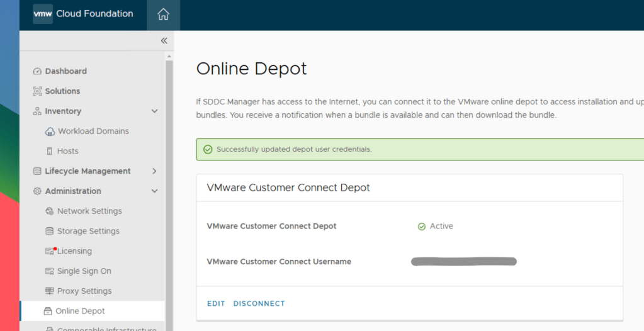Viewport: 644px width, 331px height.
Task: Click the Workload Domains cloud icon
Action: [x=50, y=132]
